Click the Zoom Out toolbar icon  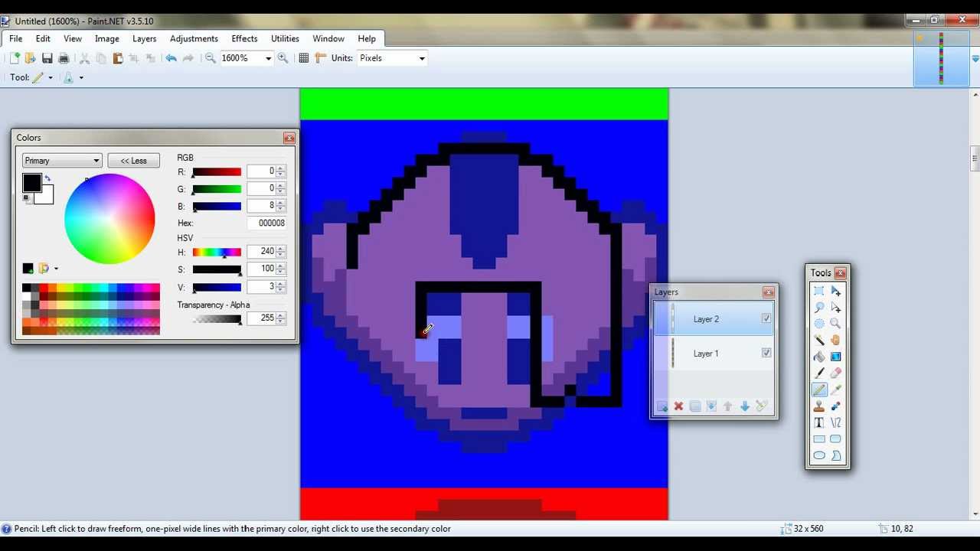pyautogui.click(x=210, y=58)
